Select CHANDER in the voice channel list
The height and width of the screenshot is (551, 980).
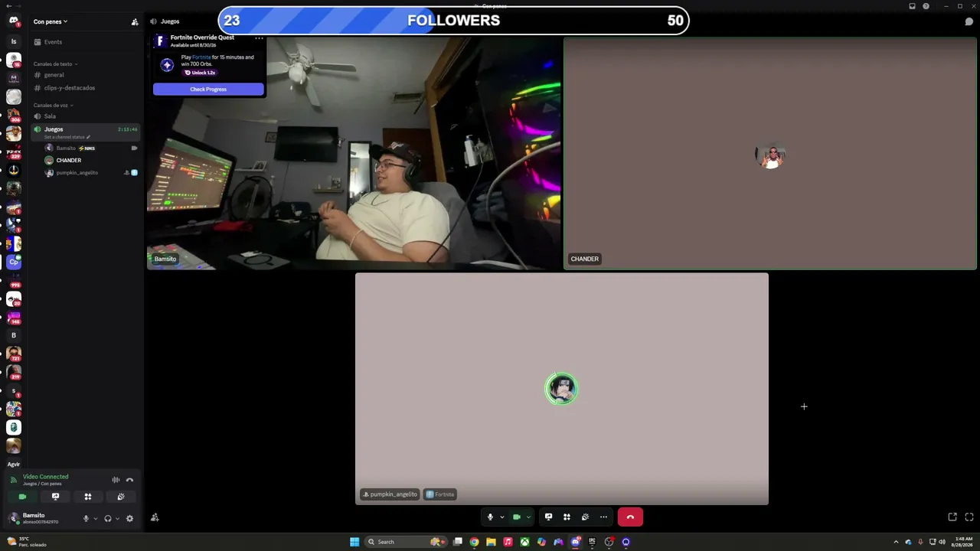(x=90, y=161)
